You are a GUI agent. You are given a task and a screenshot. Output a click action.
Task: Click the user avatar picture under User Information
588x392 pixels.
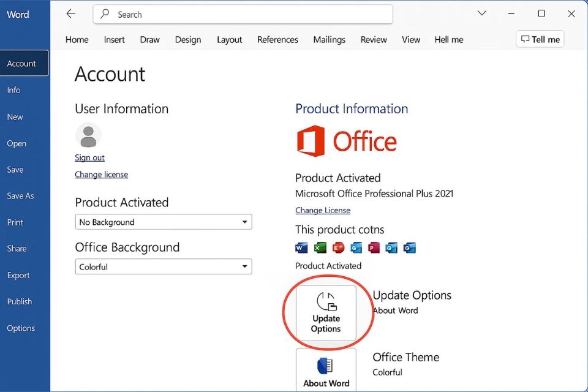tap(88, 136)
